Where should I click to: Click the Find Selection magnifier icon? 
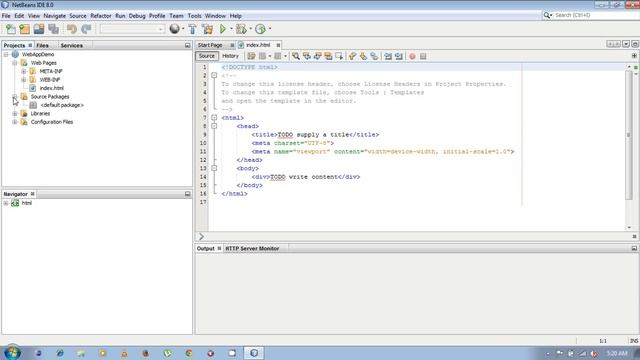pyautogui.click(x=296, y=56)
